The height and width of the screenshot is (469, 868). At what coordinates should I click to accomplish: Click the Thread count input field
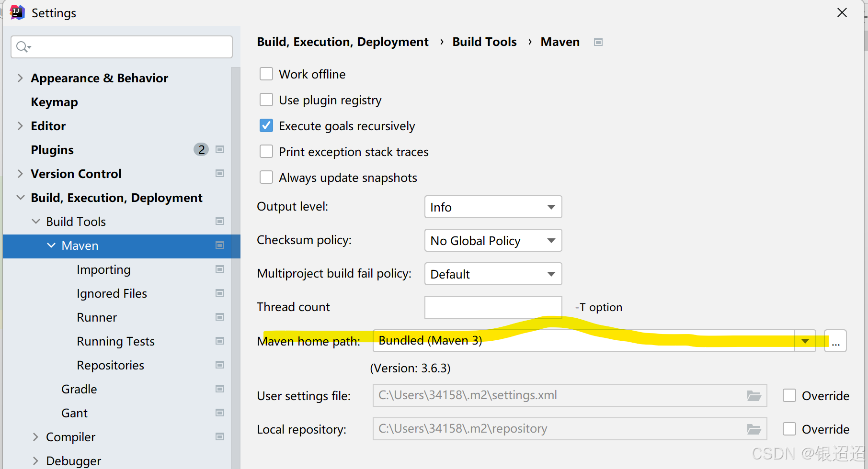[493, 307]
